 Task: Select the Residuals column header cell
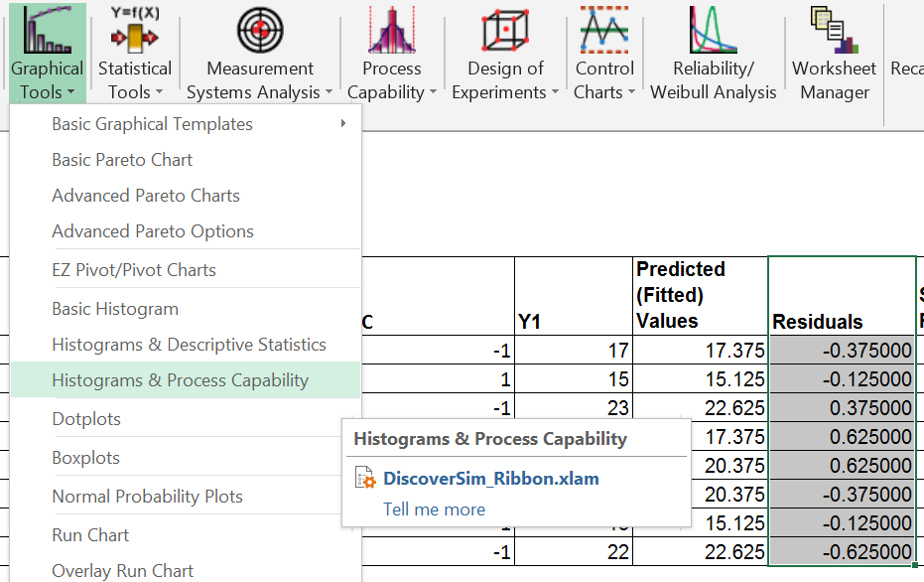[x=841, y=295]
